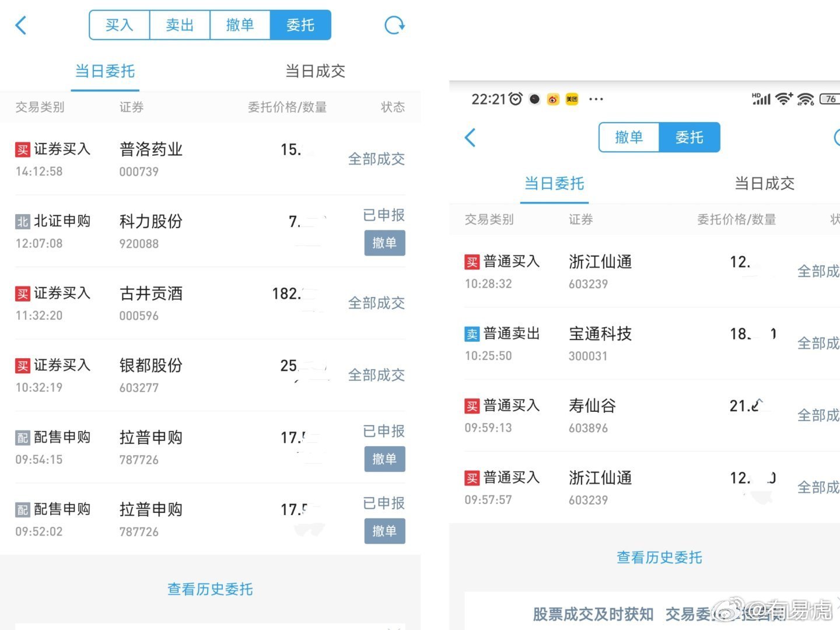Viewport: 840px width, 630px height.
Task: Click the 科力股份 stock name
Action: pyautogui.click(x=151, y=222)
